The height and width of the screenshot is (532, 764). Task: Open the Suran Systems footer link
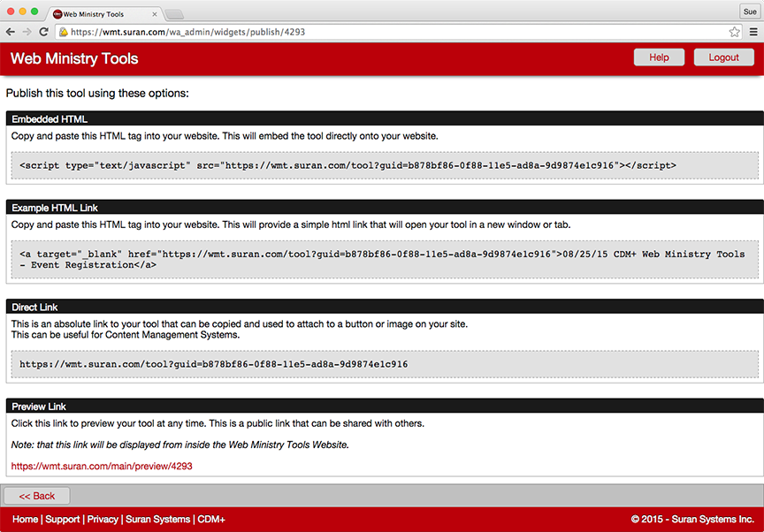(158, 520)
